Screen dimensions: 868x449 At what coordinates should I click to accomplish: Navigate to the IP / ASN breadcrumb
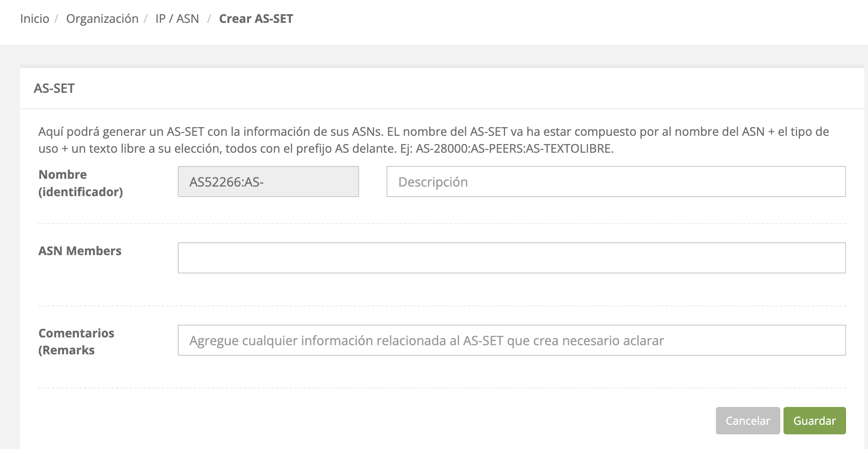(177, 19)
